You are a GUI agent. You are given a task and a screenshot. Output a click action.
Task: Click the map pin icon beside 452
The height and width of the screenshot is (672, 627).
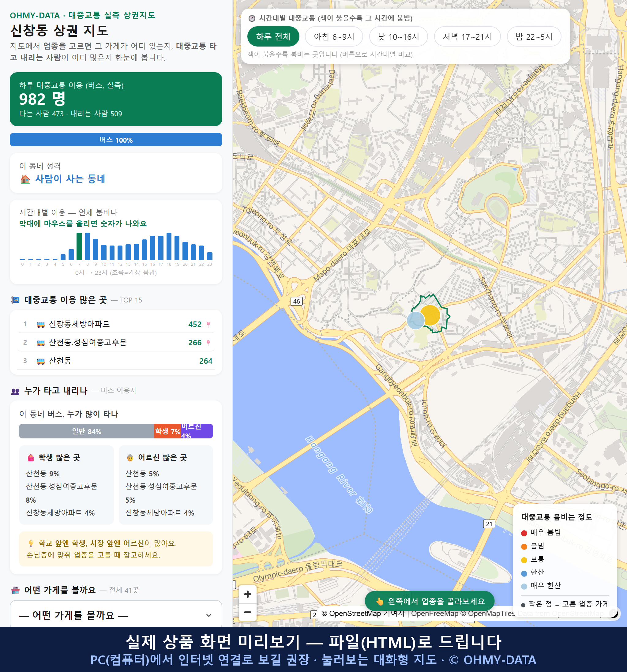(208, 325)
